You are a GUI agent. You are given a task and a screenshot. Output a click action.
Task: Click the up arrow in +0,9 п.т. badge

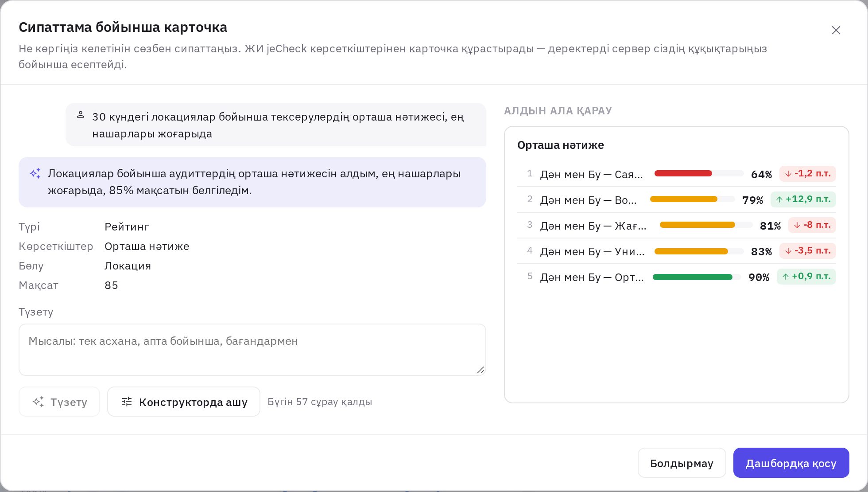click(786, 277)
